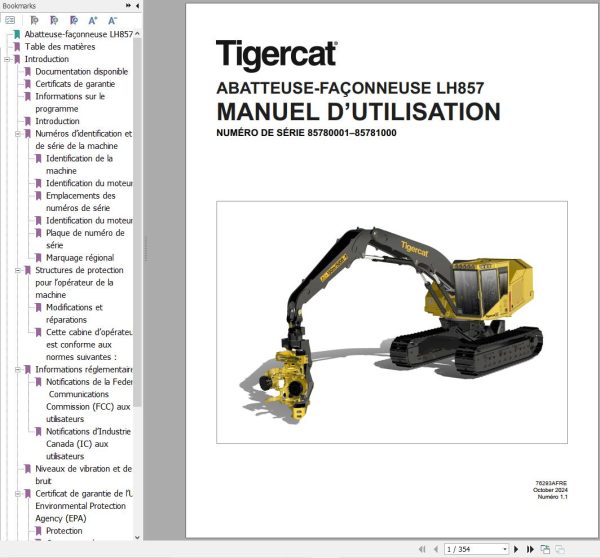The height and width of the screenshot is (558, 600).
Task: Open Notifications d'Industrie Canada (IC) bookmark
Action: pos(88,444)
